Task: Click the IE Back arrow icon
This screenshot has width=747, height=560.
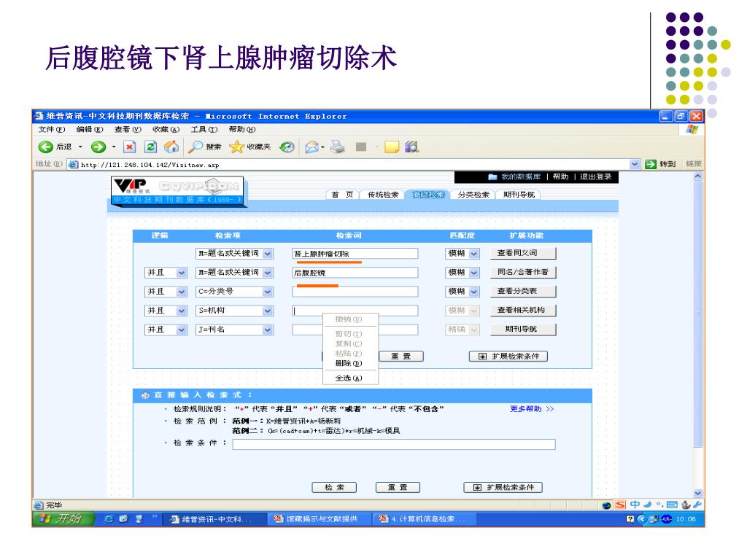Action: 46,147
